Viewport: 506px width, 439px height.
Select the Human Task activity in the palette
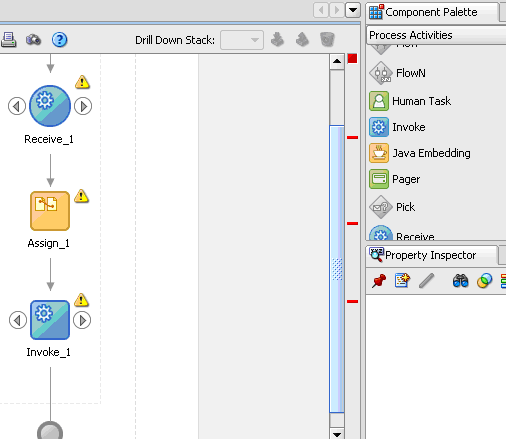pyautogui.click(x=411, y=101)
